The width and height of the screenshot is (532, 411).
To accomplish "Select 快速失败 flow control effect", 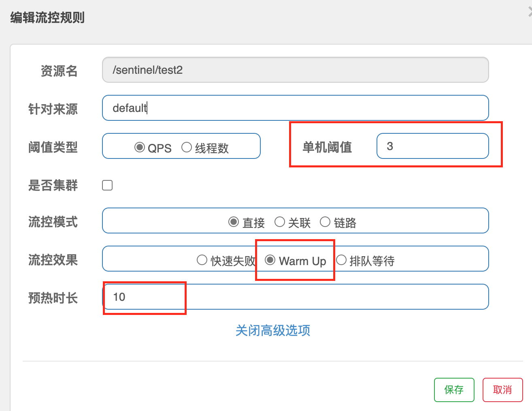I will pyautogui.click(x=202, y=260).
